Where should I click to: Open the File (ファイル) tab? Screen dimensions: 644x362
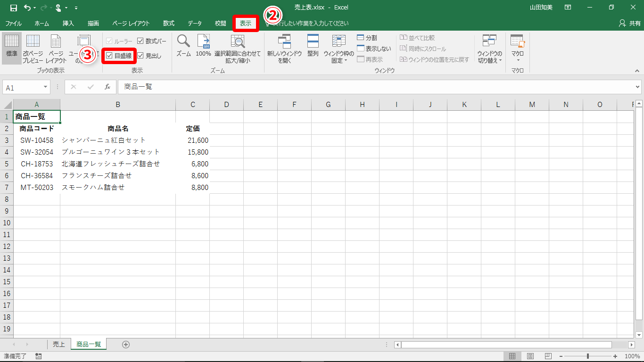click(13, 24)
